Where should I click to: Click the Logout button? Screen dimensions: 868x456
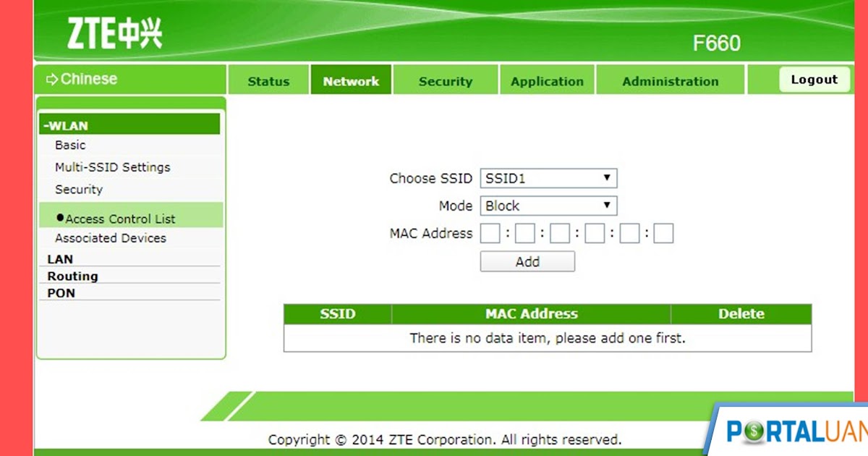[x=814, y=80]
